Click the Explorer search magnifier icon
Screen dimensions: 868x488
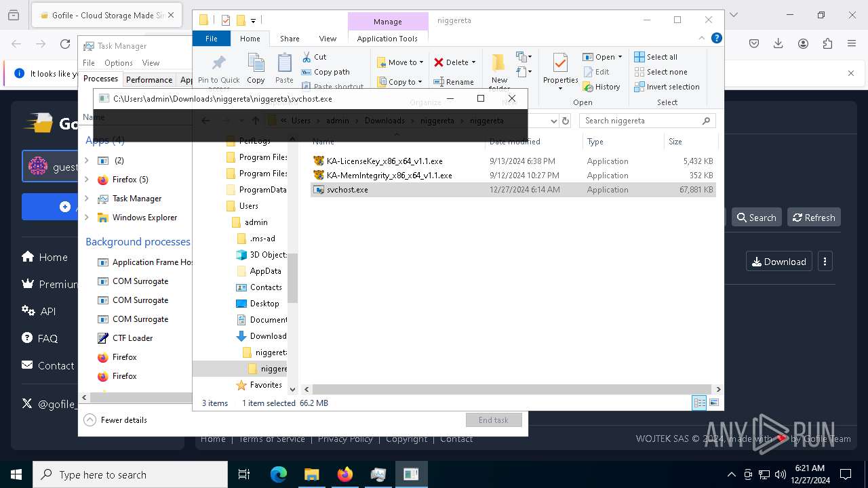tap(706, 121)
